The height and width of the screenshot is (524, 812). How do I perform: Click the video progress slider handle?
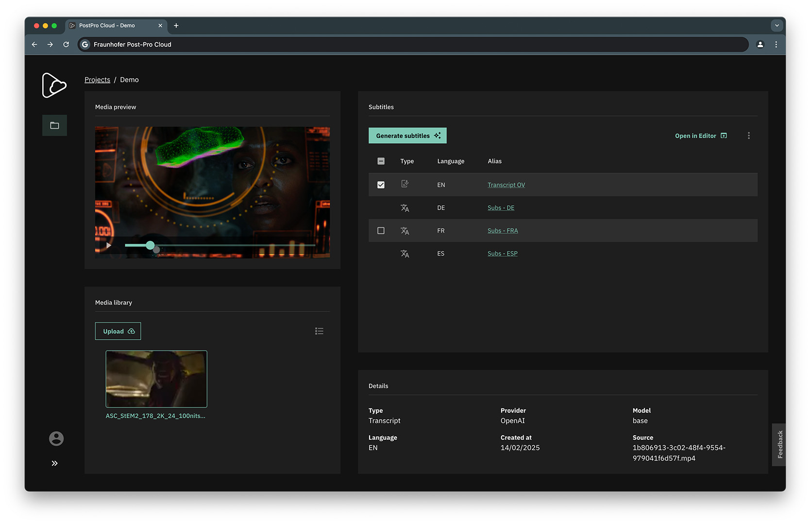pyautogui.click(x=151, y=246)
